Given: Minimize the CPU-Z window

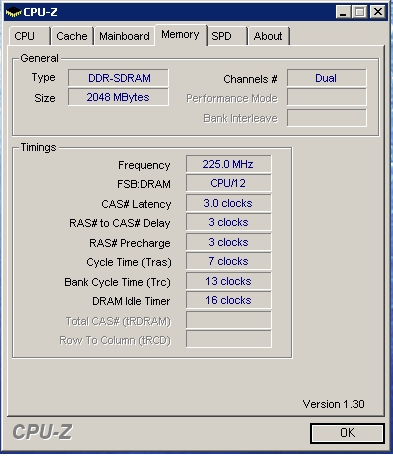Looking at the screenshot, I should point(343,12).
